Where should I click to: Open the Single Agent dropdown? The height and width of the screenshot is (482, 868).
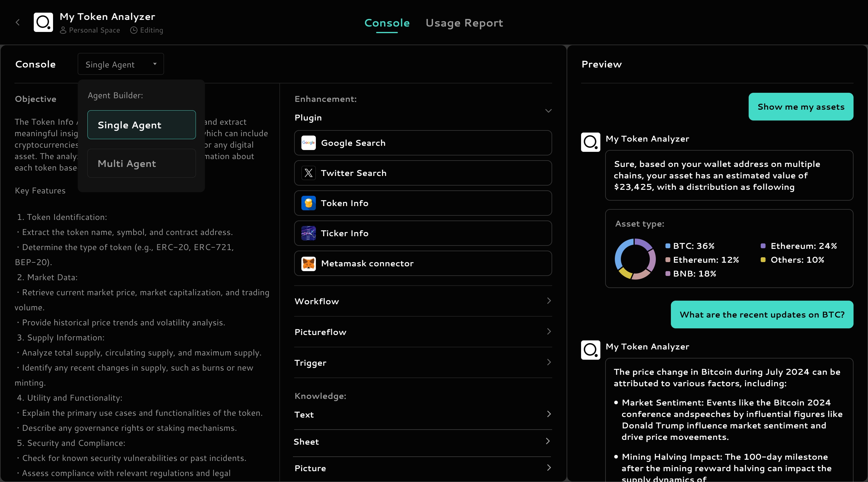[121, 64]
